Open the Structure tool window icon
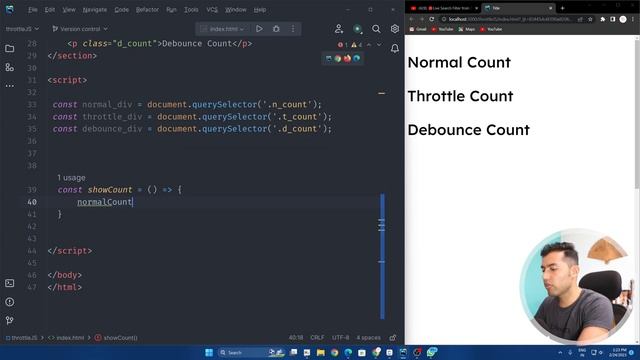This screenshot has width=640, height=360. click(10, 67)
